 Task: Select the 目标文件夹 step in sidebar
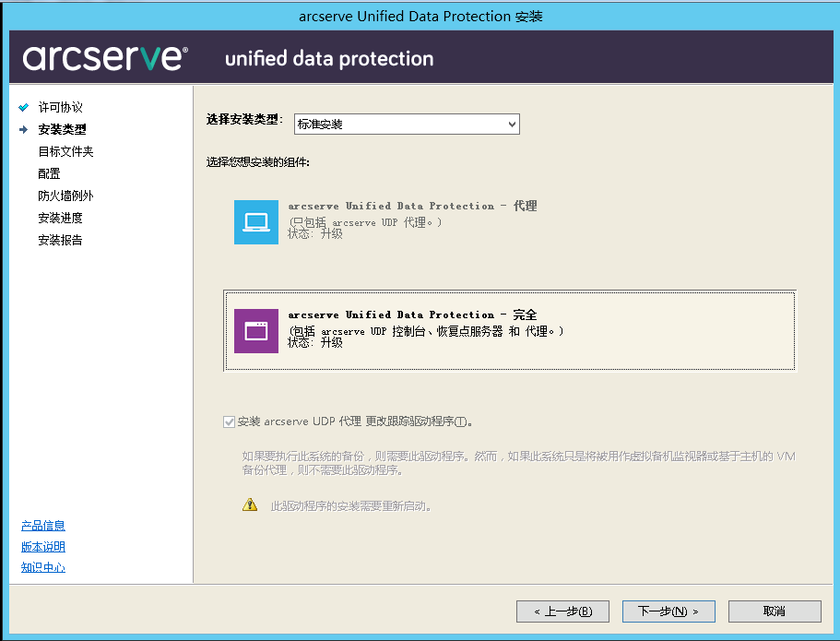(x=65, y=151)
